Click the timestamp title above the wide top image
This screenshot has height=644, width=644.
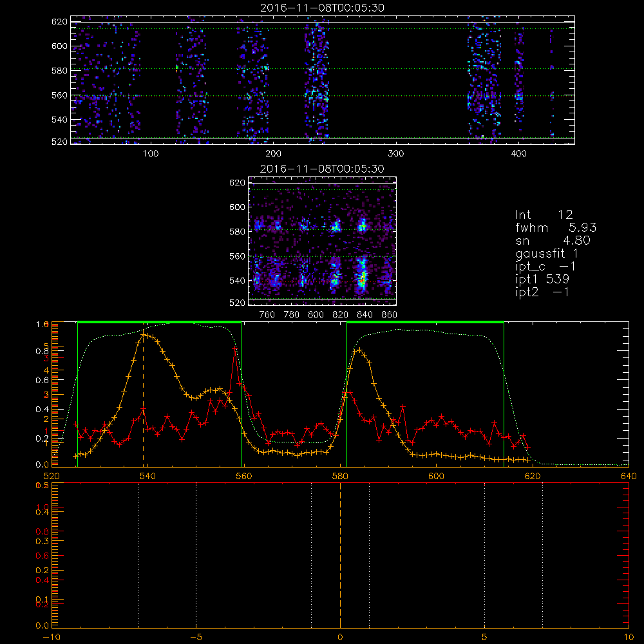[323, 8]
